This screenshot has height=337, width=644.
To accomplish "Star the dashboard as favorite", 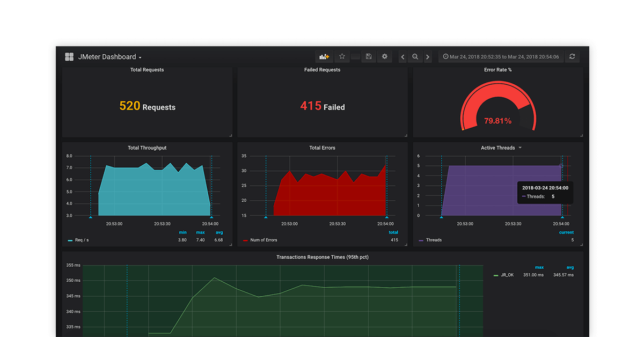I will tap(342, 56).
